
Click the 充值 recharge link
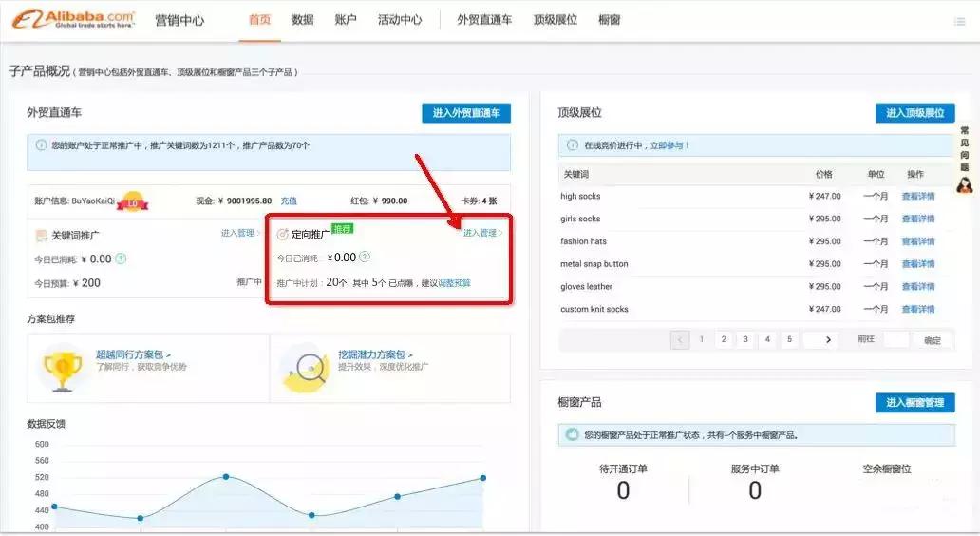pyautogui.click(x=289, y=201)
